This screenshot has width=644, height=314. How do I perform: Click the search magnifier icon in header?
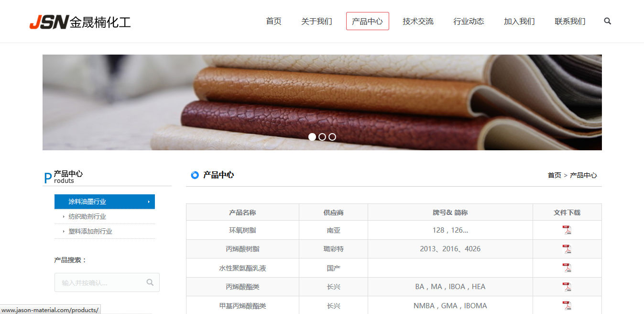point(607,21)
